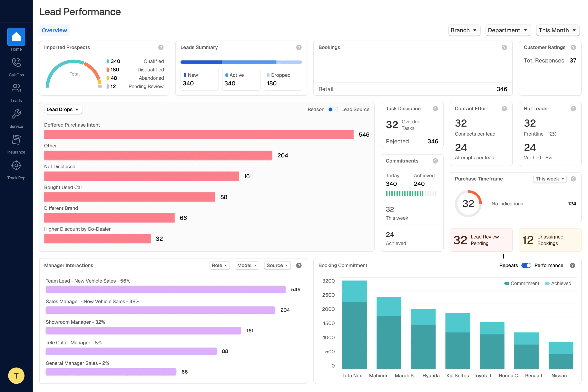Show help for Task Discipline
588x392 pixels.
(x=435, y=108)
